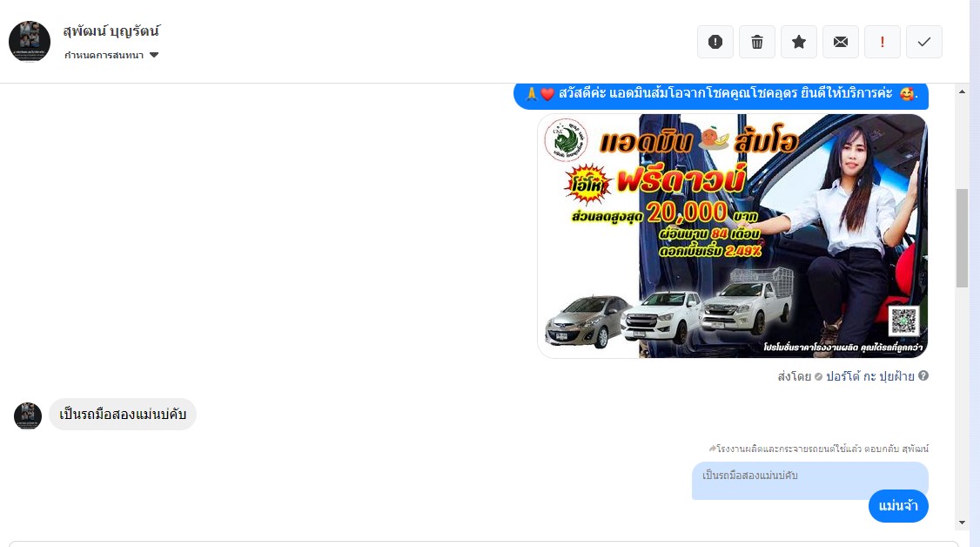Select the incoming message เป็นรถมือสองแม่นบ่คับ
Image resolution: width=980 pixels, height=547 pixels.
[123, 415]
